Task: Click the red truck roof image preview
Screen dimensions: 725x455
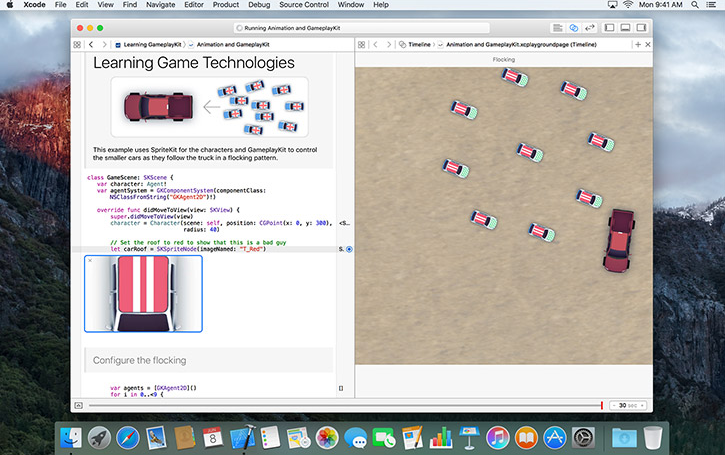Action: tap(144, 293)
